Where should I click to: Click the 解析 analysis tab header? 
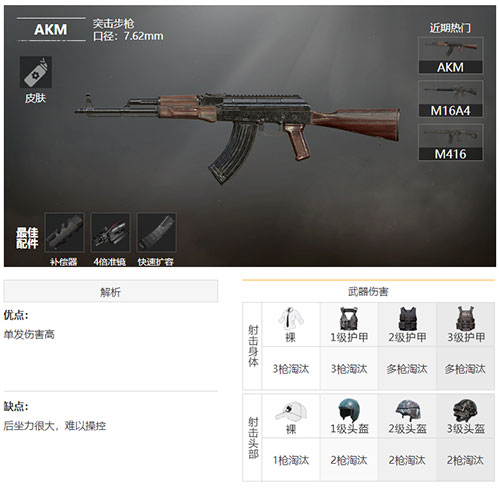pos(111,291)
